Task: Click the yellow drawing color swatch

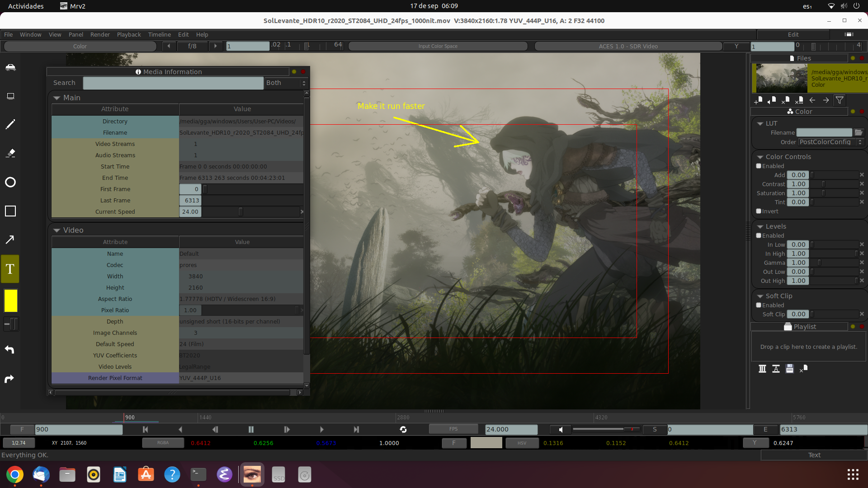Action: 10,300
